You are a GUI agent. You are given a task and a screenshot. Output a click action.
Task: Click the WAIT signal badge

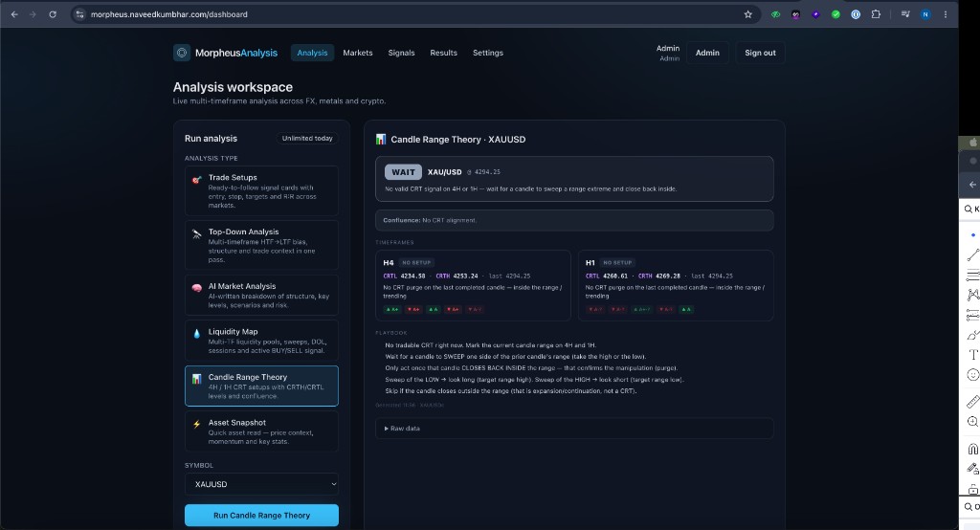pyautogui.click(x=403, y=172)
